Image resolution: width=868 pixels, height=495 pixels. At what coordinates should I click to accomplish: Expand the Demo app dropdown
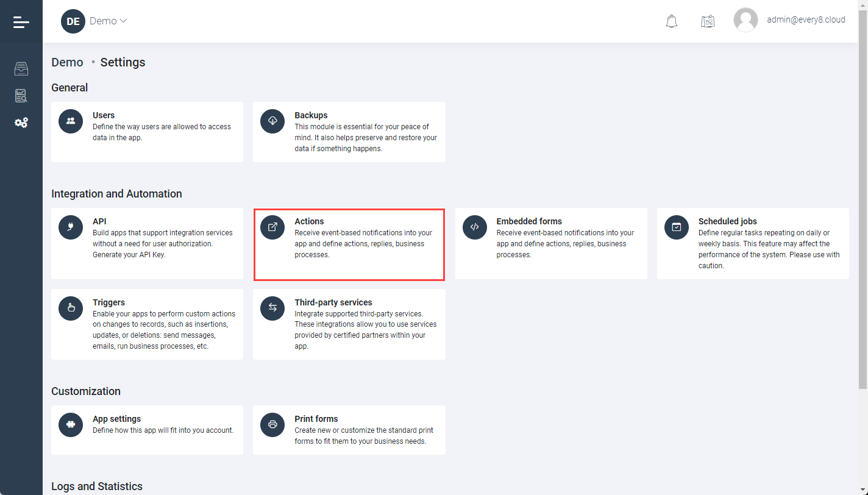coord(108,21)
